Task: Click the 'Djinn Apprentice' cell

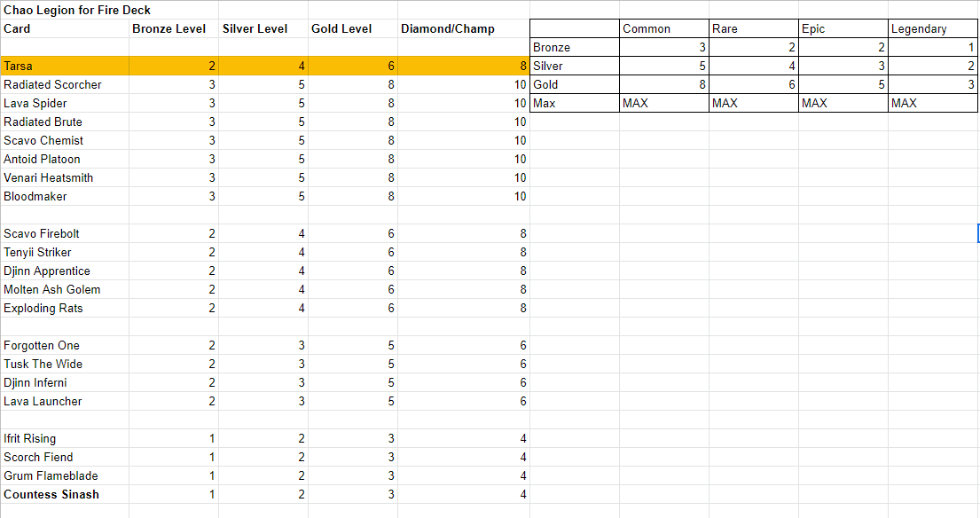Action: [65, 271]
